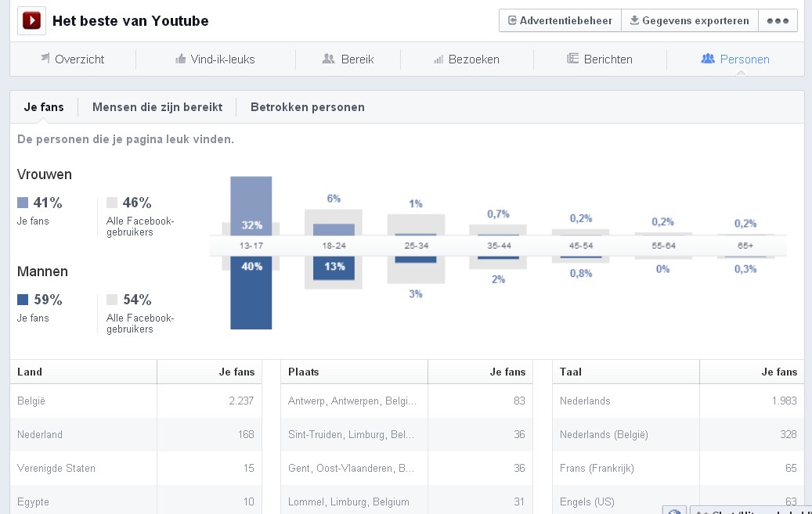Click the women 41% fans color swatch

point(23,203)
